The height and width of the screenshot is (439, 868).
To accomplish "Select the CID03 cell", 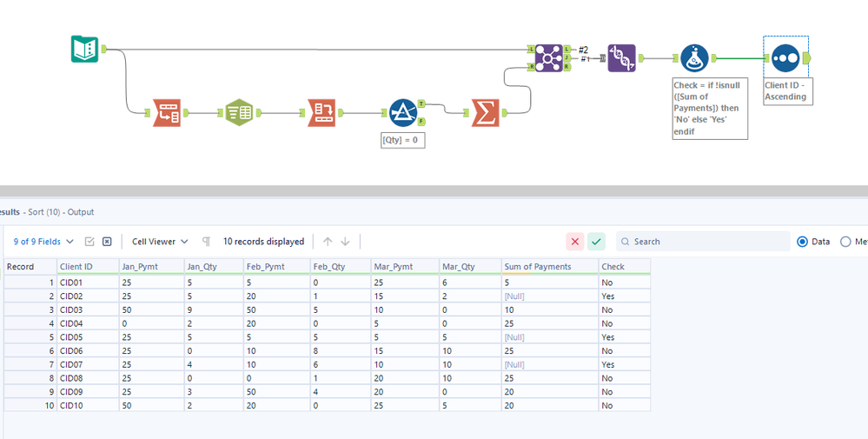I will point(88,309).
